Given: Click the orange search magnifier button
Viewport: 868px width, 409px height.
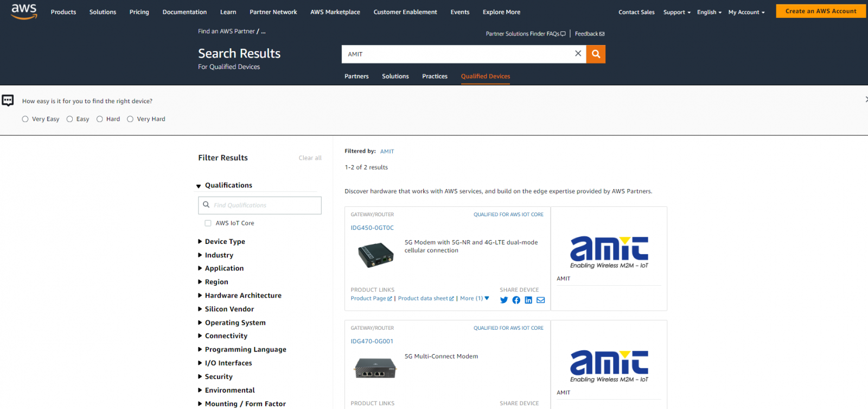Looking at the screenshot, I should click(596, 54).
